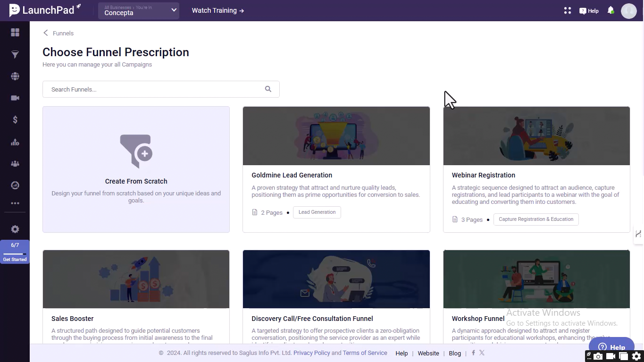Open the X (Twitter) icon in footer
Screen dimensions: 644x362
click(482, 353)
